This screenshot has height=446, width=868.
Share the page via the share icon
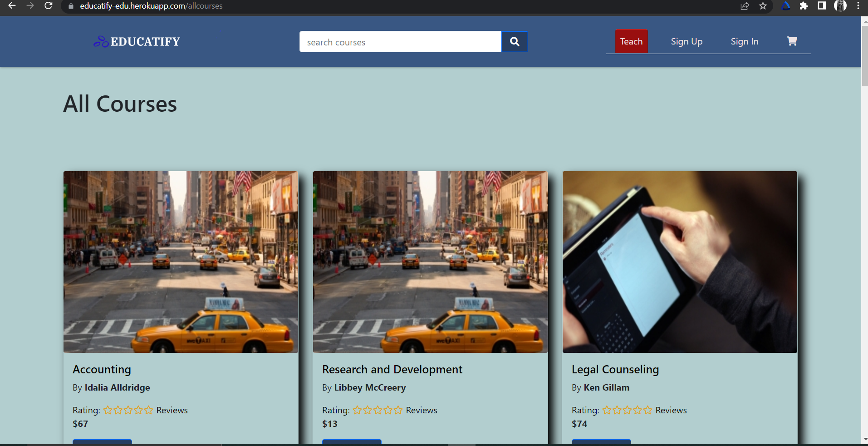(745, 6)
